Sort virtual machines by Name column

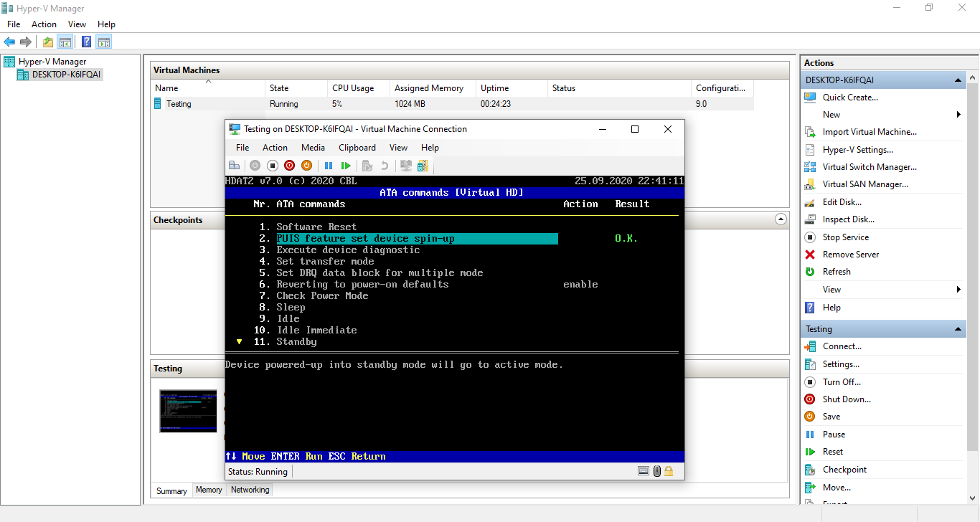tap(208, 88)
